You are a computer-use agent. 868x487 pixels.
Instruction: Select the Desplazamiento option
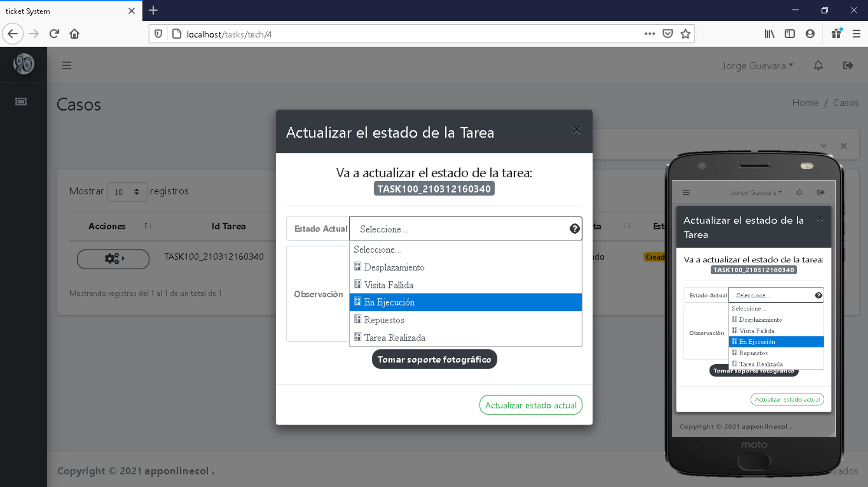click(465, 267)
